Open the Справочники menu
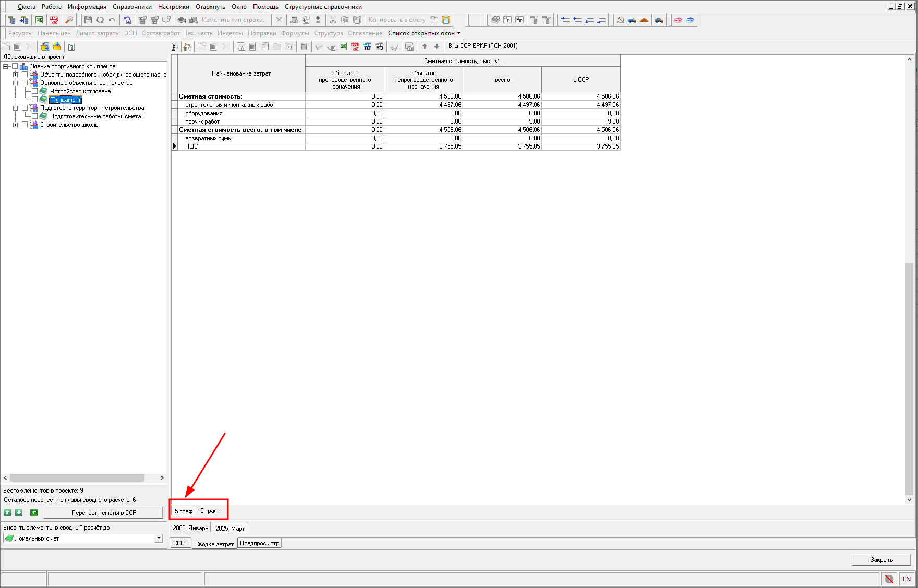918x588 pixels. click(132, 7)
